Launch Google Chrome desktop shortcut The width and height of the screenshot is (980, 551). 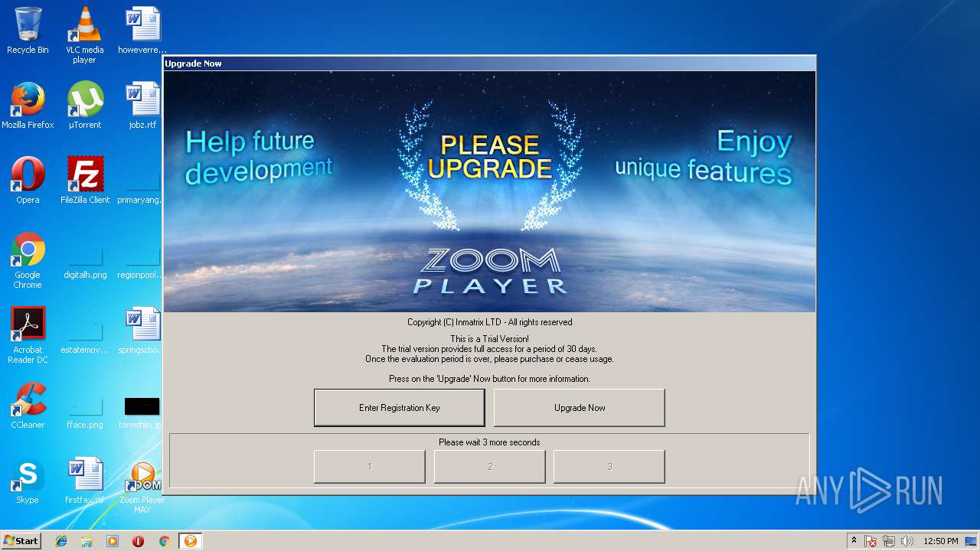click(28, 260)
